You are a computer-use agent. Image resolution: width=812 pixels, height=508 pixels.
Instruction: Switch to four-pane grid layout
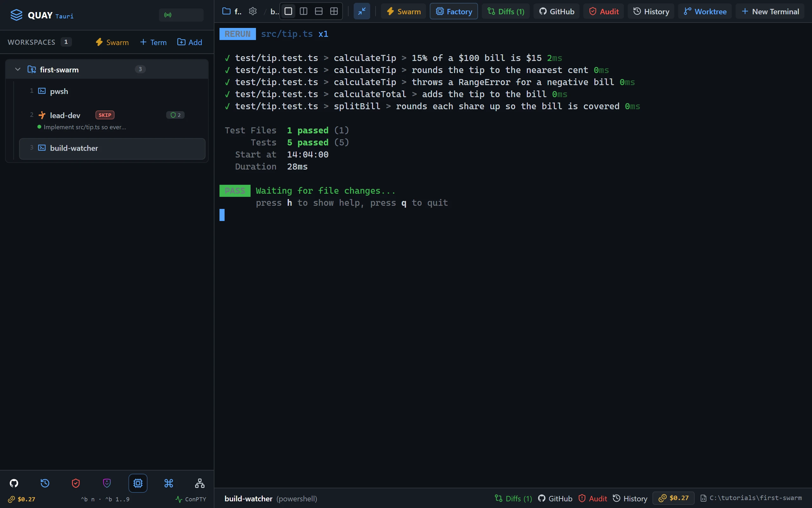pyautogui.click(x=334, y=11)
